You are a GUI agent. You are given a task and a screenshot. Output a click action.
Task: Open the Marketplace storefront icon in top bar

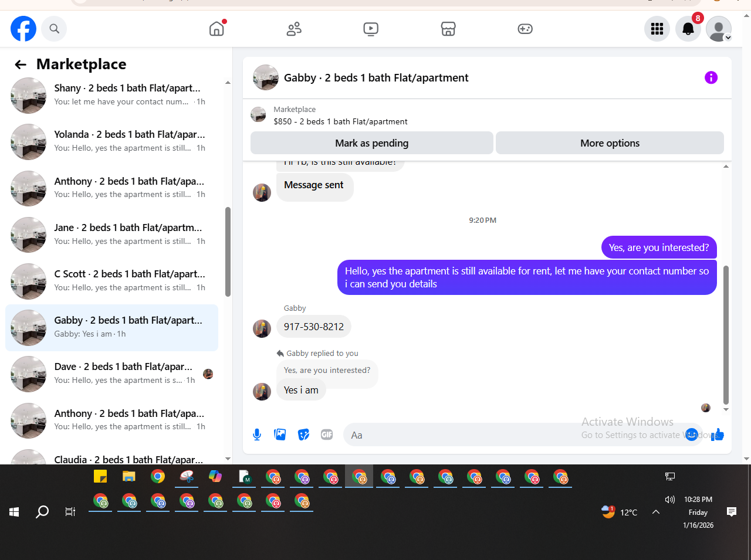click(448, 28)
